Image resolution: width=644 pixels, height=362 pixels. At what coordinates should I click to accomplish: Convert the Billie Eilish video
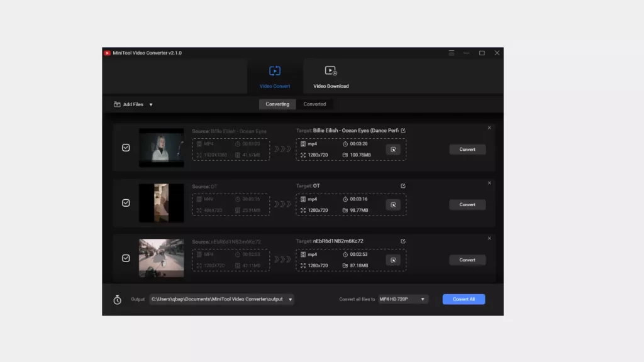[x=467, y=150]
